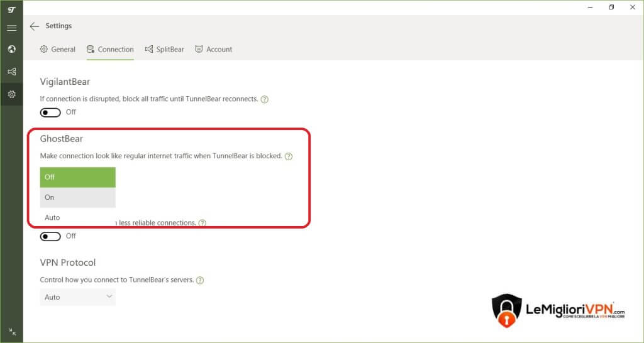Open the hamburger menu in sidebar
This screenshot has width=644, height=343.
point(11,28)
